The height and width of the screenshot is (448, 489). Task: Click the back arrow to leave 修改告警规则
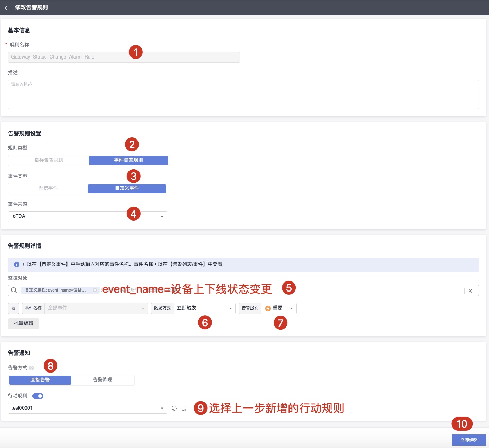(x=6, y=8)
